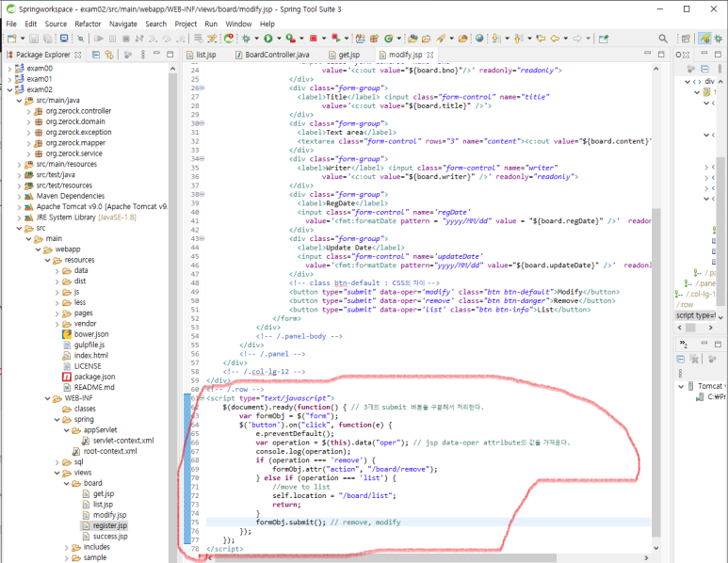
Task: Click the Last Edit Location icon
Action: [541, 39]
